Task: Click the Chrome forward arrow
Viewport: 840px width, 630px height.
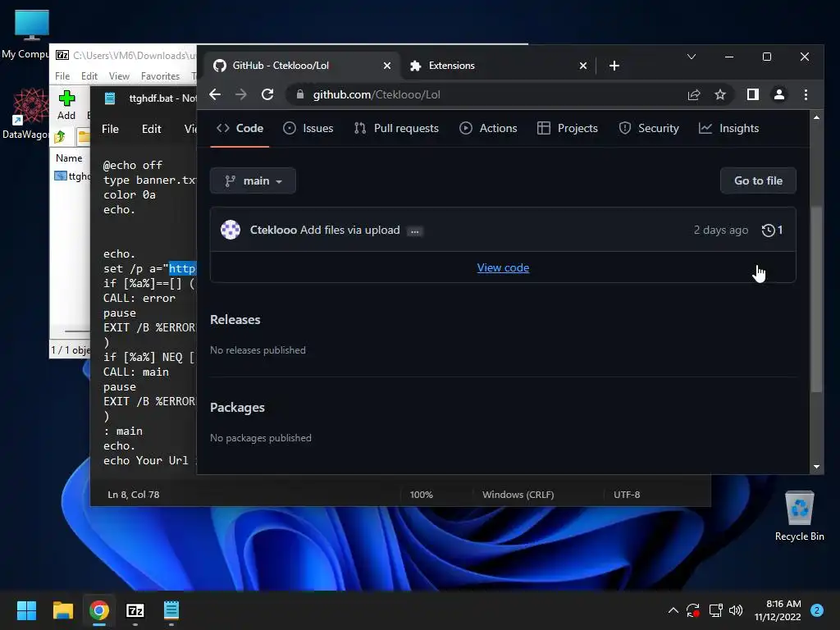Action: (x=241, y=95)
